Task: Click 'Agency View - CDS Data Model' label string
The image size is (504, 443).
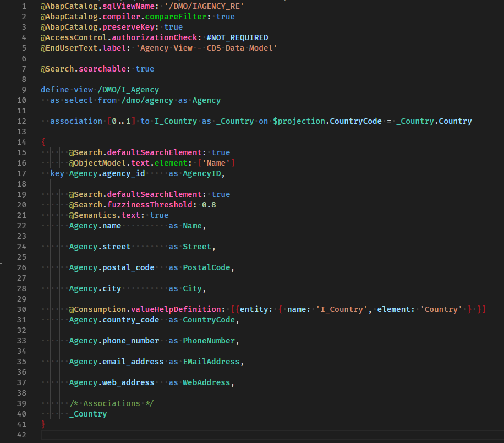Action: click(x=206, y=48)
